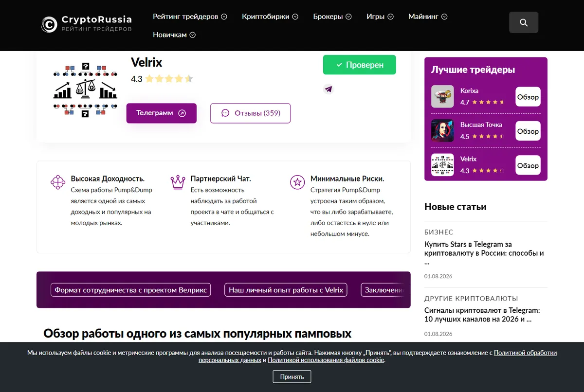Screen dimensions: 584x392
Task: Click the Новые статьи heading
Action: 456,207
